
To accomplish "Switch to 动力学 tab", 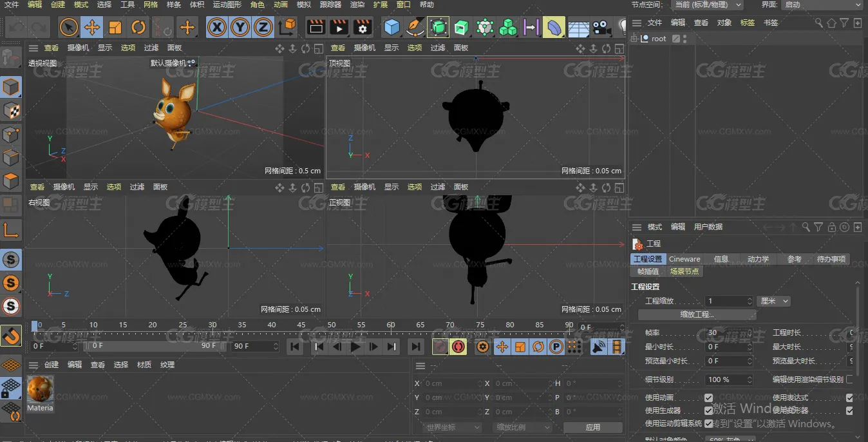I will click(758, 259).
